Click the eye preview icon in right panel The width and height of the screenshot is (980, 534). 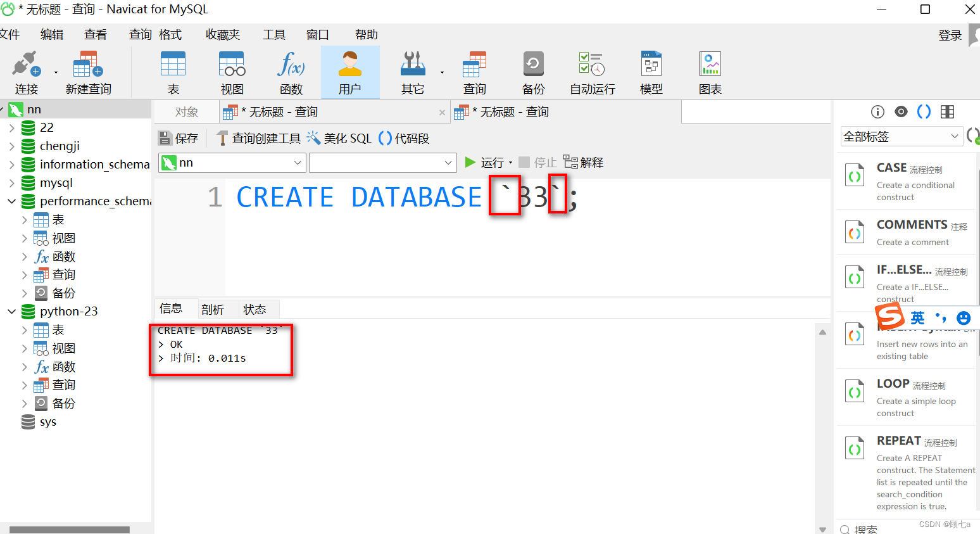click(901, 112)
